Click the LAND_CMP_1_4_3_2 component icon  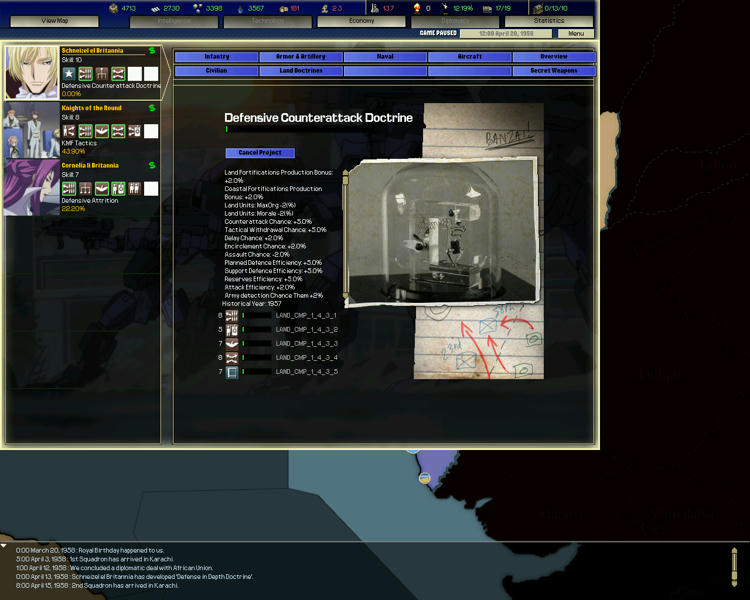(x=232, y=330)
